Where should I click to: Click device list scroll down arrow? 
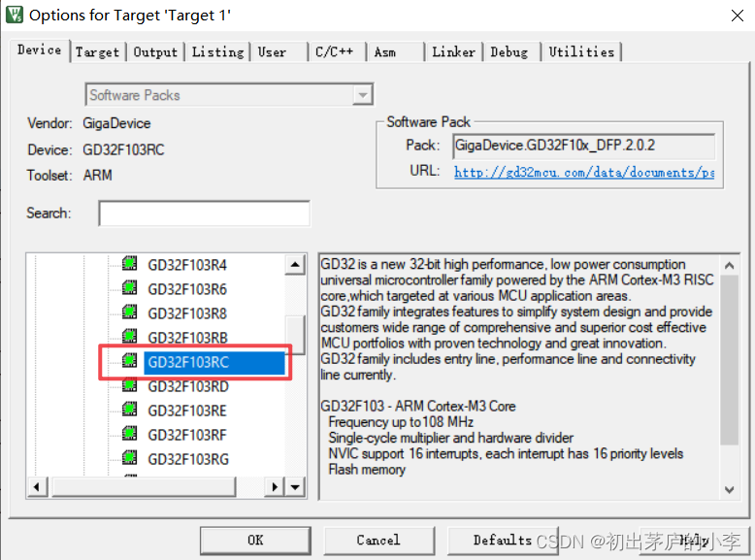pos(295,487)
